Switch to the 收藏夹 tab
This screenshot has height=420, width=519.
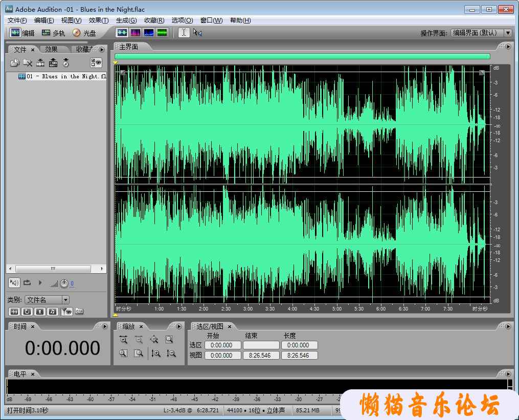pyautogui.click(x=84, y=49)
